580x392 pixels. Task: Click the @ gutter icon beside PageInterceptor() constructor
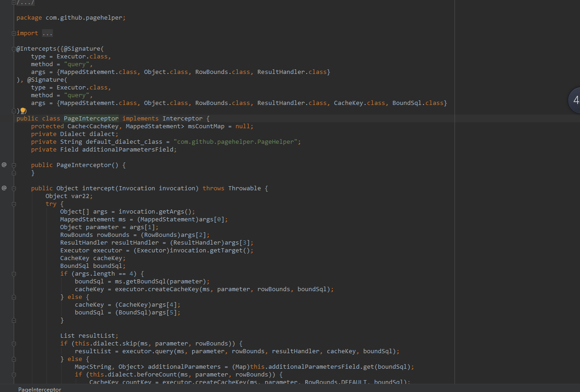[x=4, y=164]
